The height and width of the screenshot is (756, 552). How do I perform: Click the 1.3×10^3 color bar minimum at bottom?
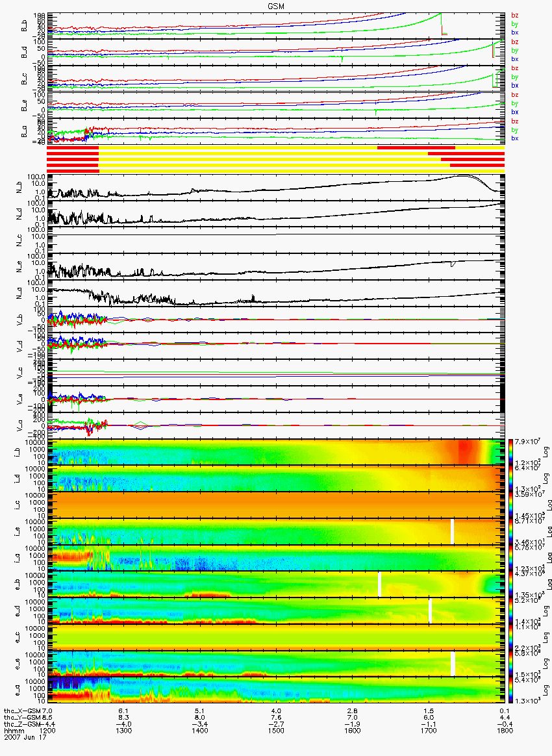(x=529, y=701)
